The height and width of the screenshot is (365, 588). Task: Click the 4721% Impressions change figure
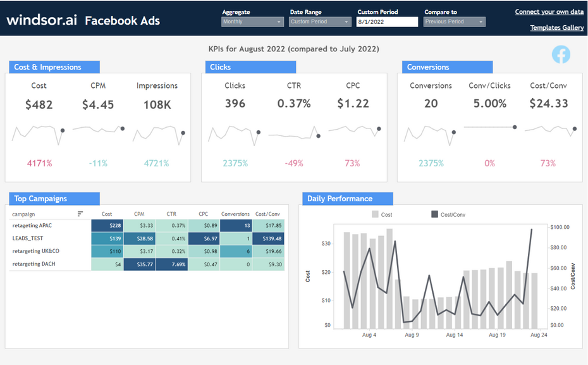point(157,163)
